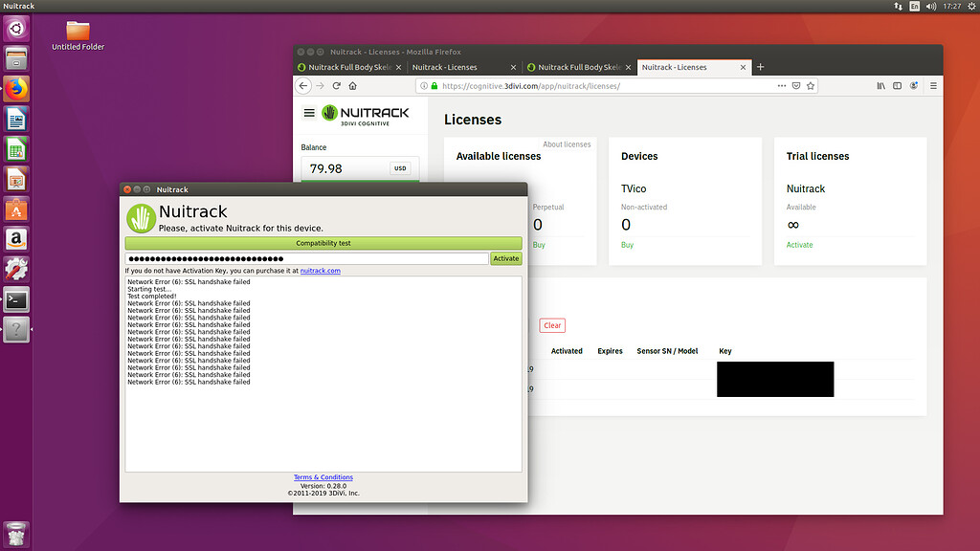Click Buy under TVico devices

(627, 245)
